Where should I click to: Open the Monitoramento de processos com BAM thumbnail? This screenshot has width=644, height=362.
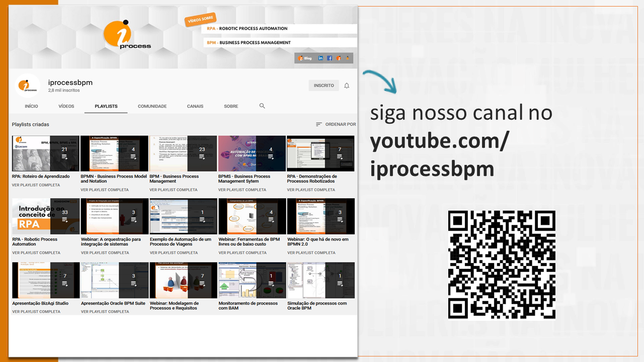tap(252, 280)
